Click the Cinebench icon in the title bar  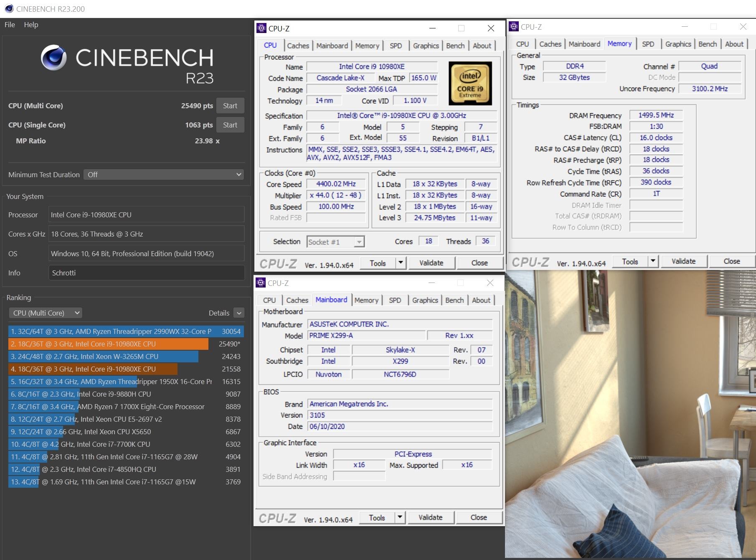[9, 9]
